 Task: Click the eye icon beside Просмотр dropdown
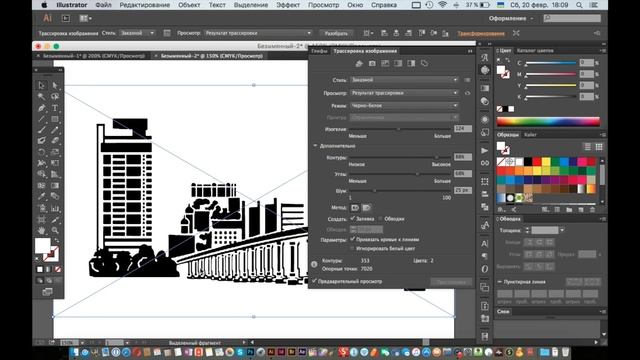467,93
